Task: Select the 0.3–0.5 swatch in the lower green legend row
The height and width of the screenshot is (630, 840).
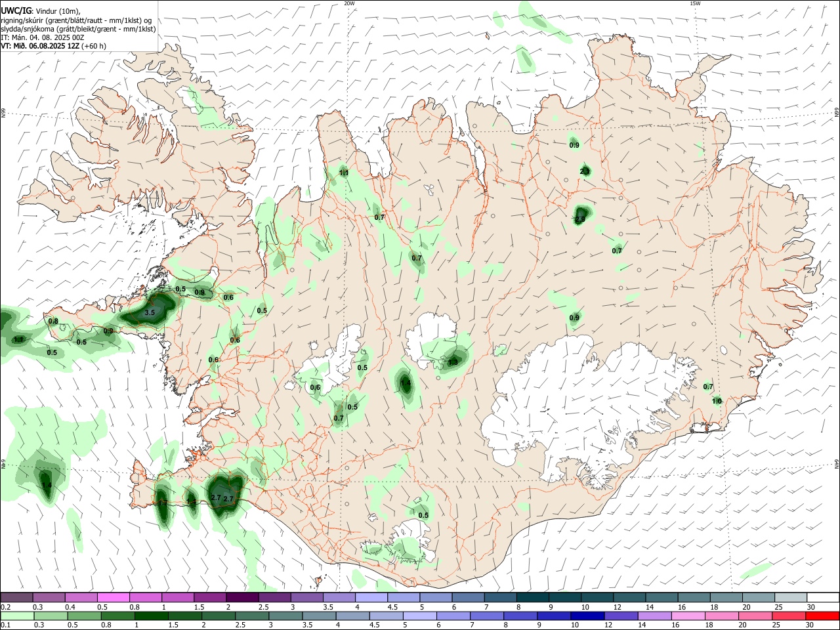Action: (x=50, y=616)
